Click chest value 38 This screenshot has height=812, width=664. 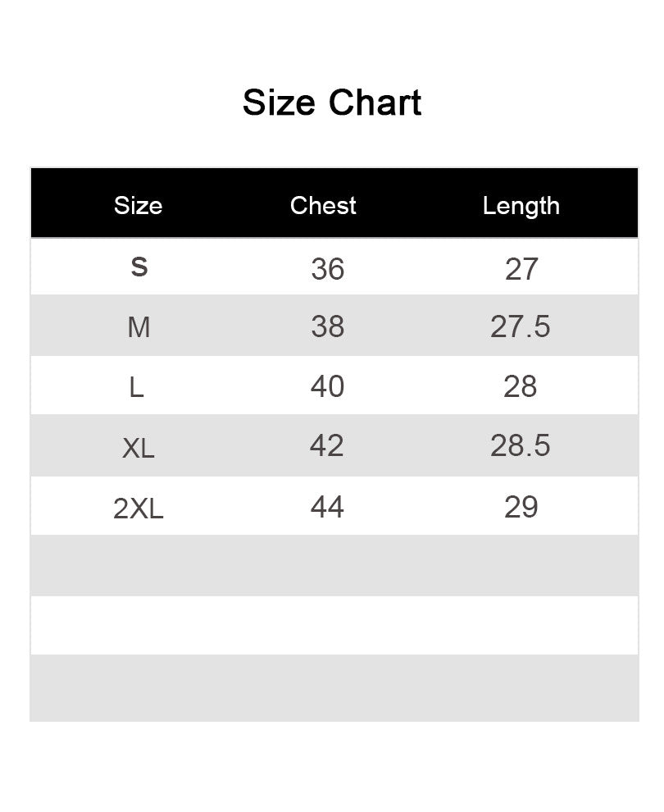pyautogui.click(x=327, y=326)
